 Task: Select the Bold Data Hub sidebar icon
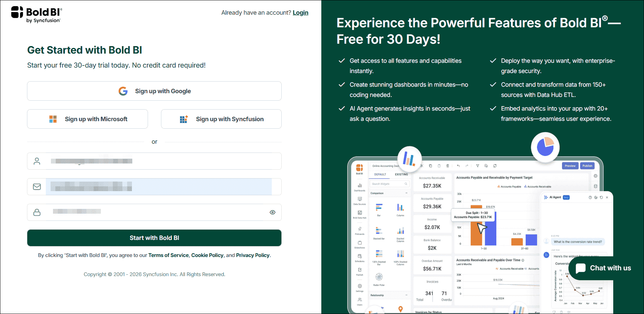tap(360, 213)
